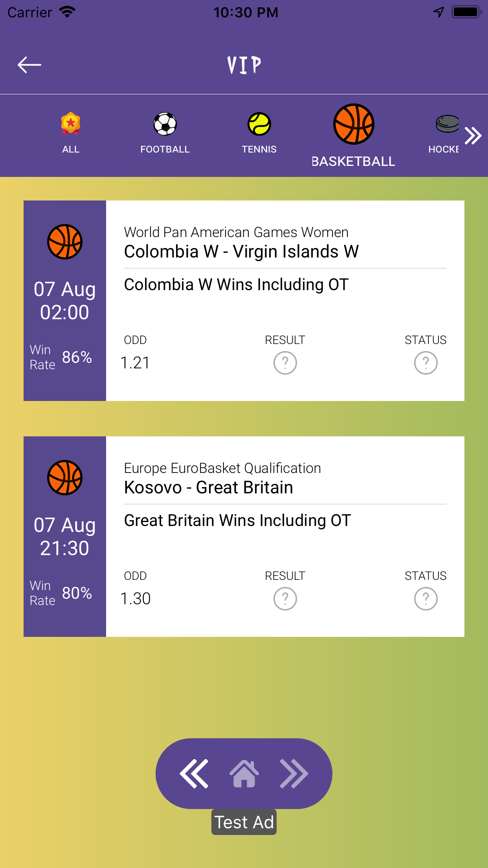Tap the basketball icon on Colombia card
Screen dimensions: 488x868
65,242
